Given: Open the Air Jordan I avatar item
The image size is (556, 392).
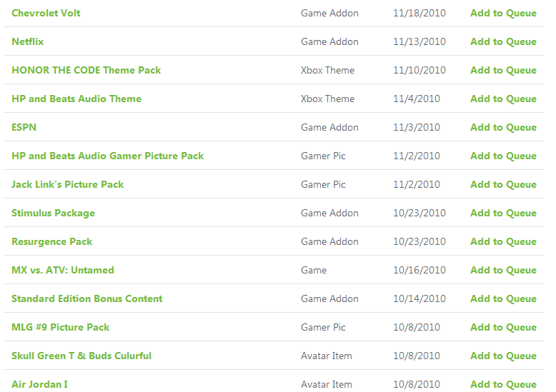Looking at the screenshot, I should click(39, 385).
